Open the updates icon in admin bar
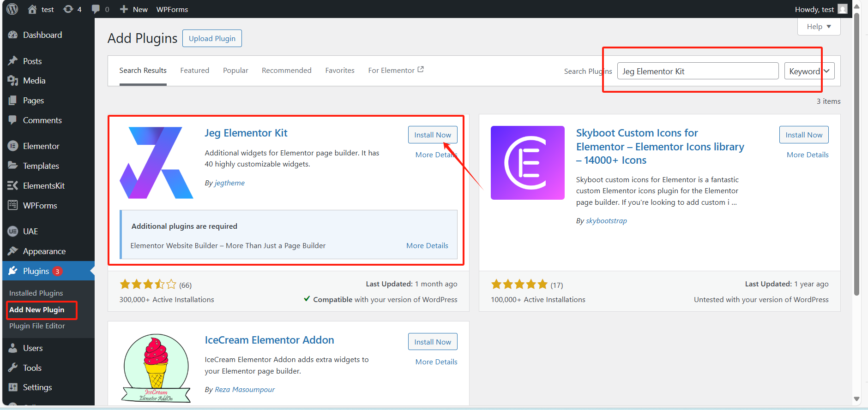Viewport: 868px width, 410px height. coord(68,9)
